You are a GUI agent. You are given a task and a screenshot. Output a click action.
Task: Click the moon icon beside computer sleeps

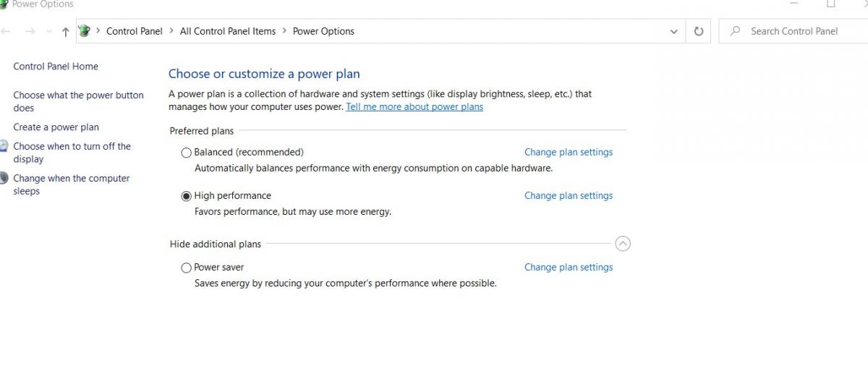coord(4,178)
